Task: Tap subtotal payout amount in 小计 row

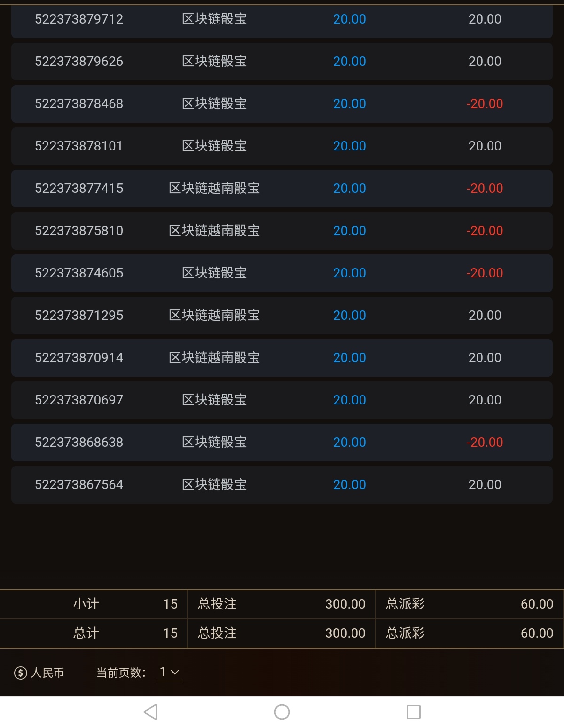Action: pyautogui.click(x=537, y=604)
